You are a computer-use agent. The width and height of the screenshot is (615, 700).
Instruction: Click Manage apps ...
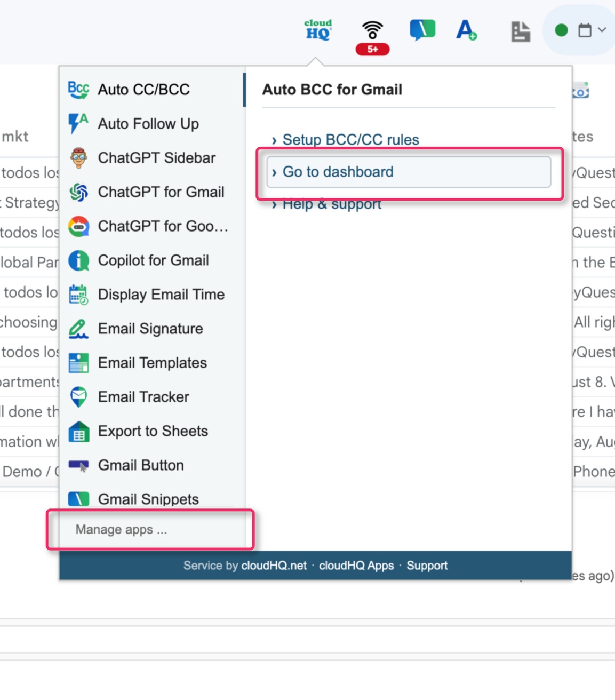pyautogui.click(x=121, y=529)
